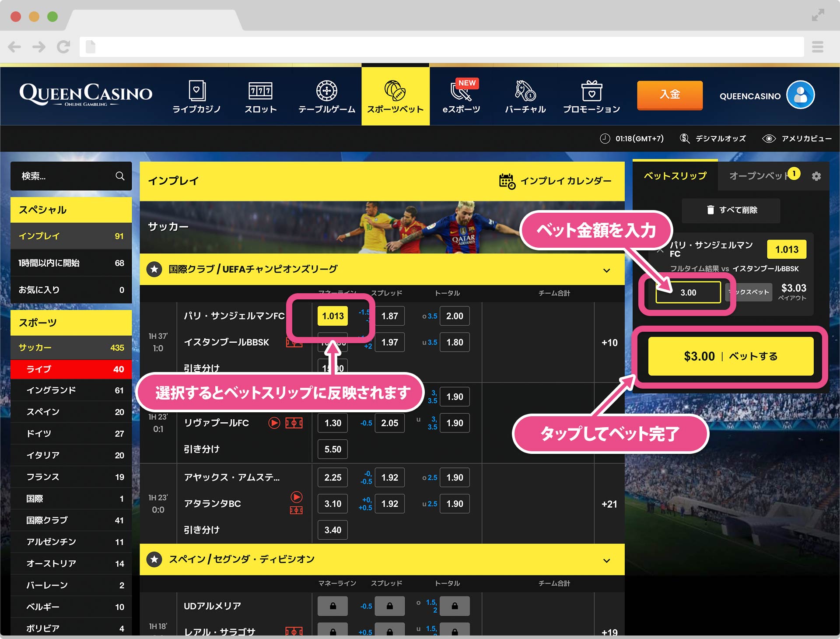Image resolution: width=840 pixels, height=639 pixels.
Task: Select the 1.97 spread odds for イスタンブールBBSK
Action: coord(389,342)
